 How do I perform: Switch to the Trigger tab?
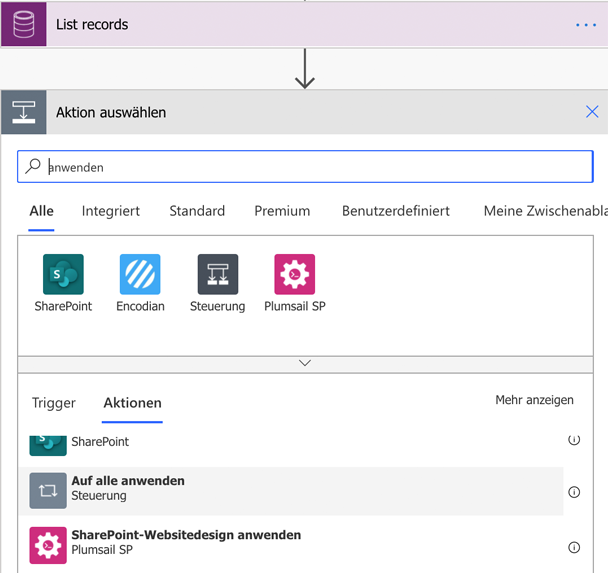(54, 403)
